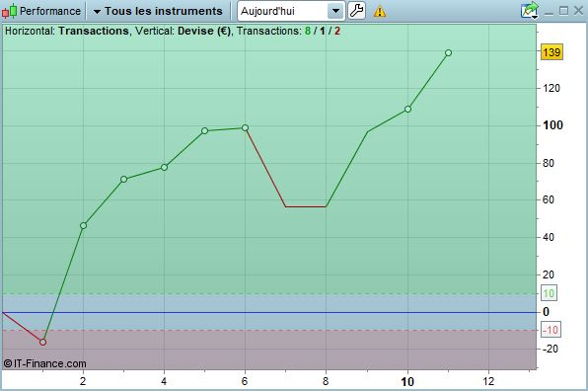Select the data point at transaction 5
Image resolution: width=588 pixels, height=391 pixels.
click(205, 131)
